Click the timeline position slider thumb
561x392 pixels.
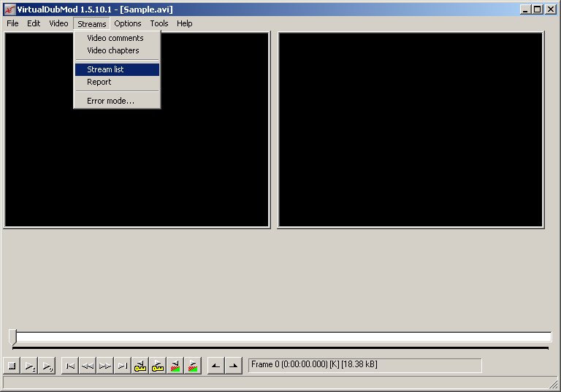point(13,337)
